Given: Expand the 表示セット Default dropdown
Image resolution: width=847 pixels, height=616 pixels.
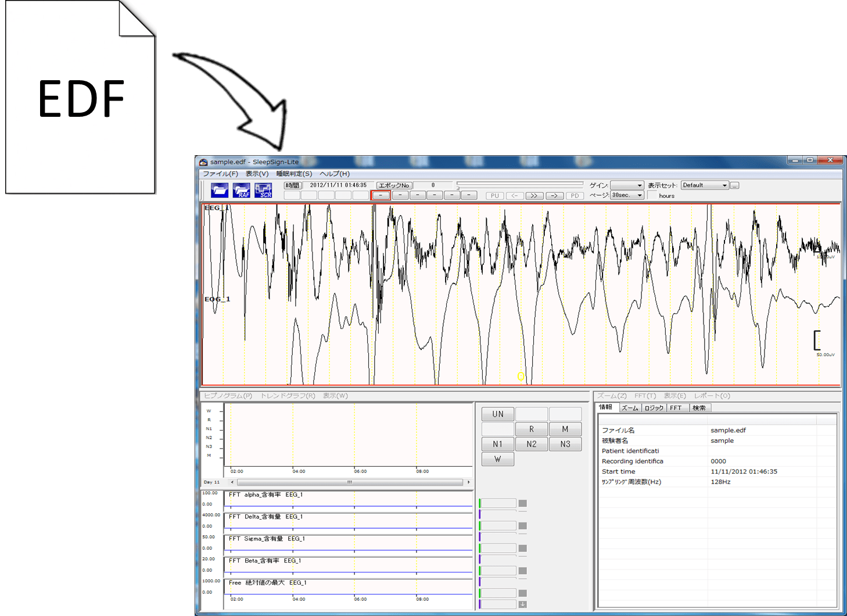Looking at the screenshot, I should click(705, 185).
